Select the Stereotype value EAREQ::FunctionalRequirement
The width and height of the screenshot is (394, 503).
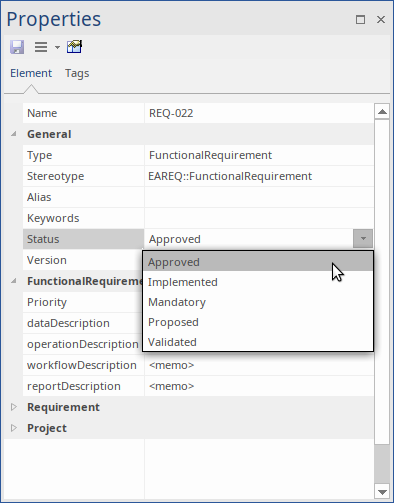(230, 176)
